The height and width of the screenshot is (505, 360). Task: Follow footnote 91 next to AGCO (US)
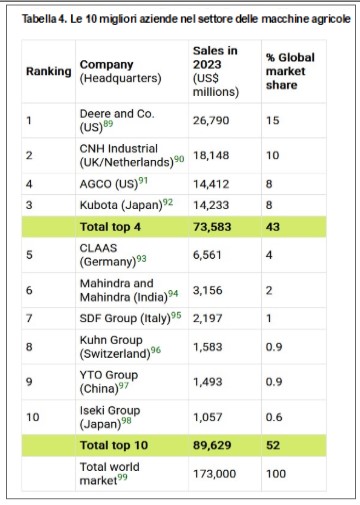pos(143,181)
